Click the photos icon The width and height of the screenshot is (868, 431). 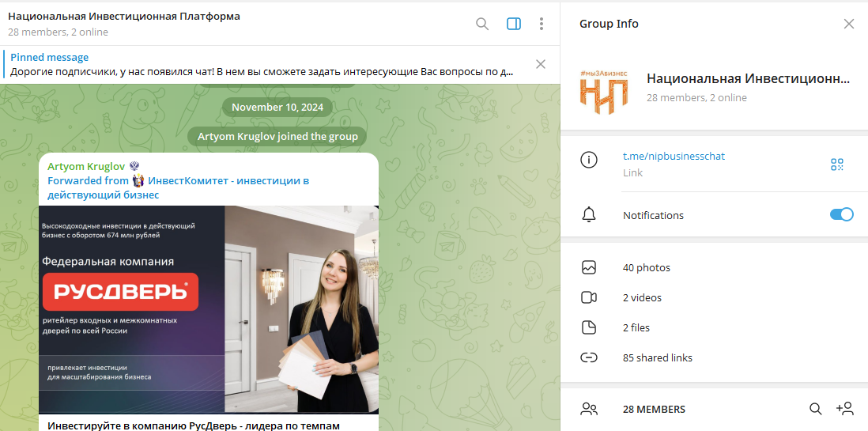coord(589,267)
